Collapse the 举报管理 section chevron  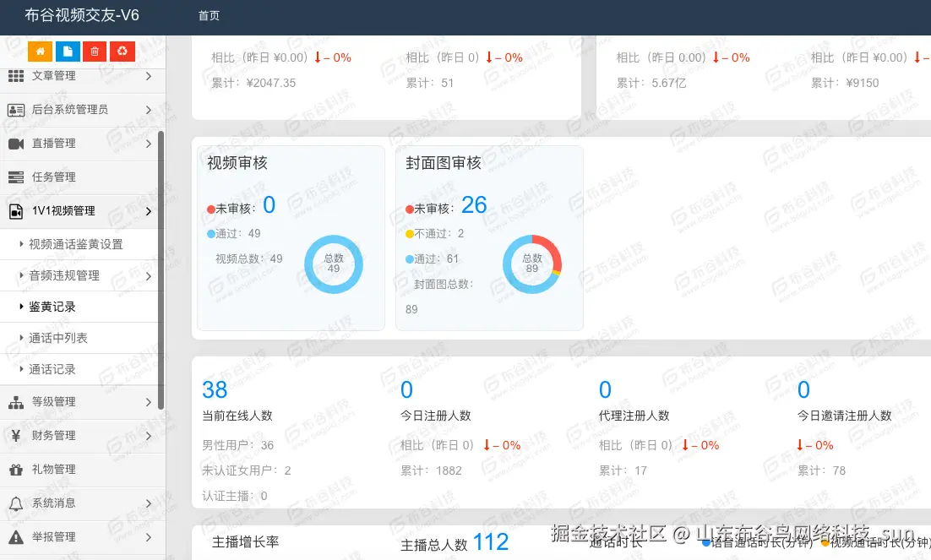point(150,536)
